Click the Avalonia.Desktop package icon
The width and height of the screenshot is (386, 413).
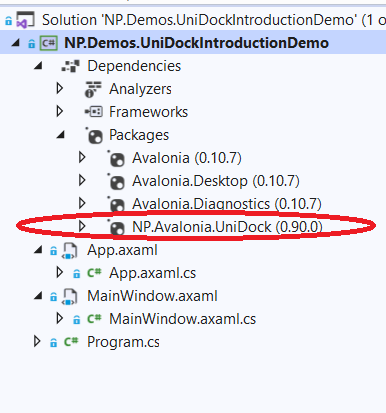[x=117, y=182]
